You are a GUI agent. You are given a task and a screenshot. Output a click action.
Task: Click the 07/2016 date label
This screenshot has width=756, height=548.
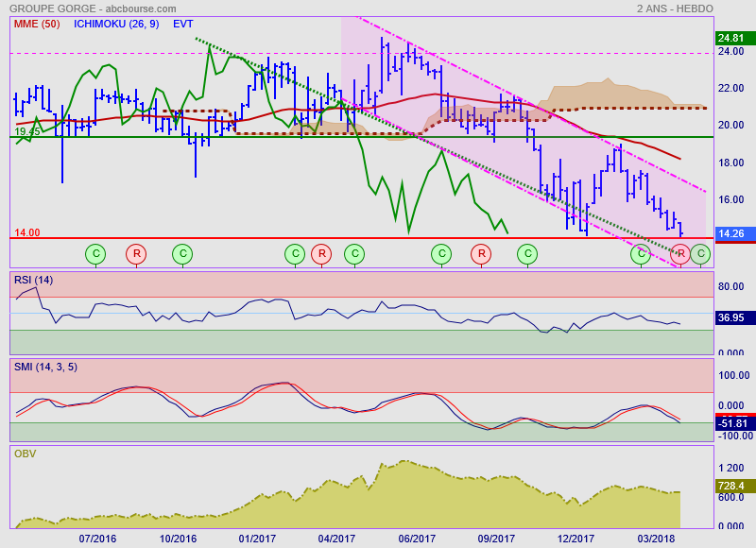(97, 539)
